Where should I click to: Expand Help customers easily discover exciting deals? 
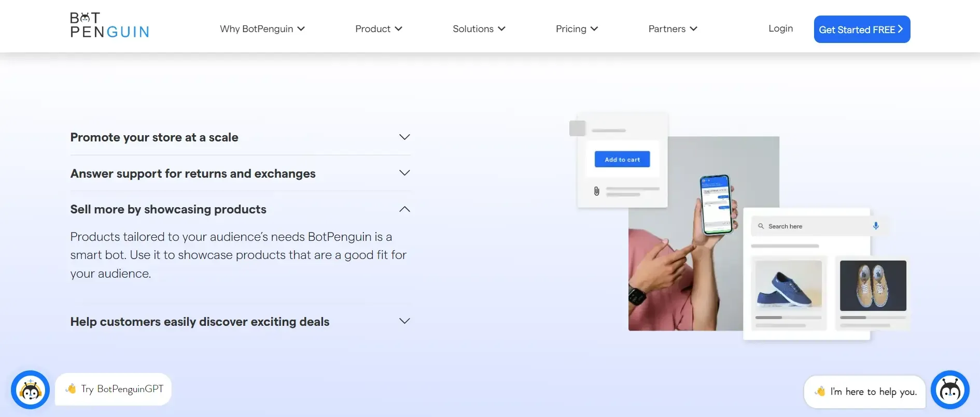tap(241, 322)
